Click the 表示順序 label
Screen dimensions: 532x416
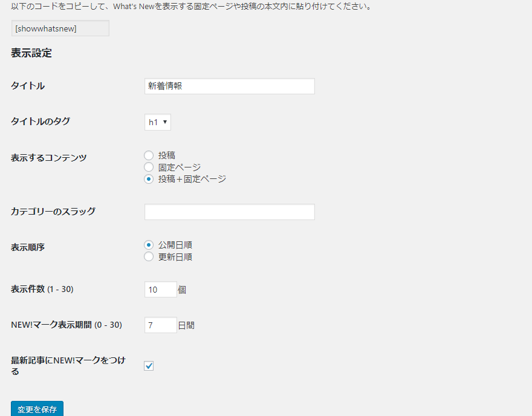pyautogui.click(x=28, y=247)
